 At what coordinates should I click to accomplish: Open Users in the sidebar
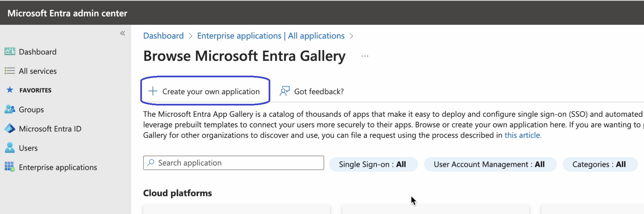pyautogui.click(x=28, y=148)
